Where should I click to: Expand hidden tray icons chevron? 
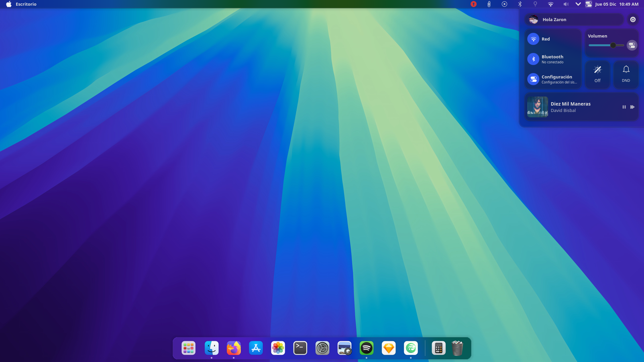pyautogui.click(x=578, y=4)
